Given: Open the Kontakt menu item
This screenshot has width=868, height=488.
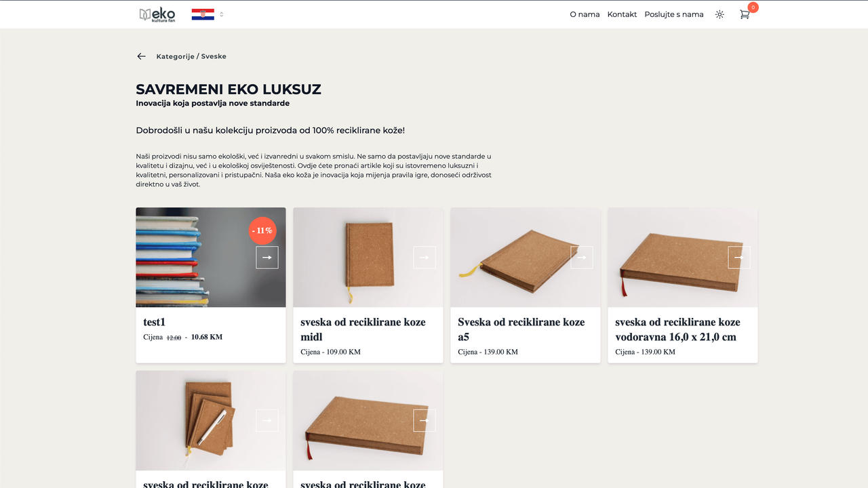Looking at the screenshot, I should point(622,14).
